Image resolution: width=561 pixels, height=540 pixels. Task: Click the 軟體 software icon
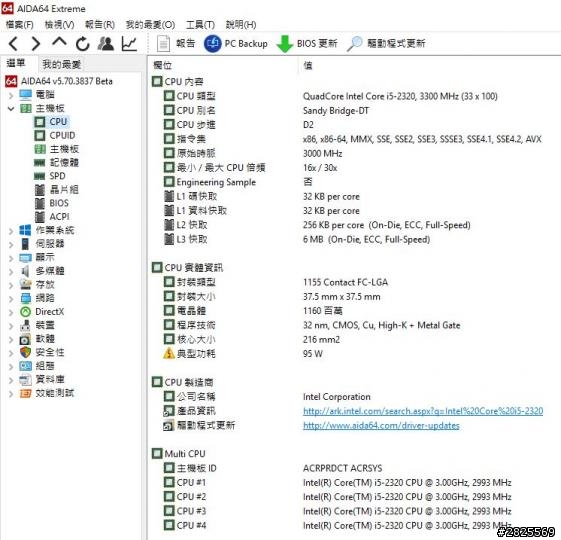(25, 339)
